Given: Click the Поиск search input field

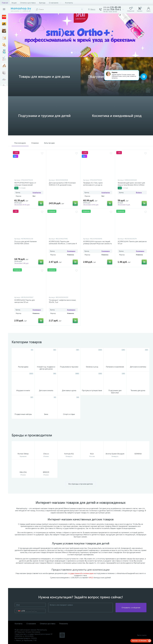Looking at the screenshot, I should (x=60, y=9).
